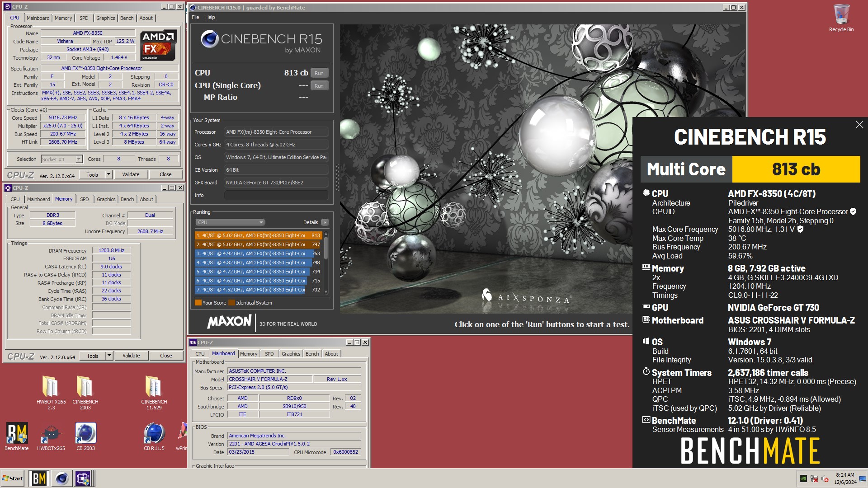Open the Windows Start menu

pos(13,479)
